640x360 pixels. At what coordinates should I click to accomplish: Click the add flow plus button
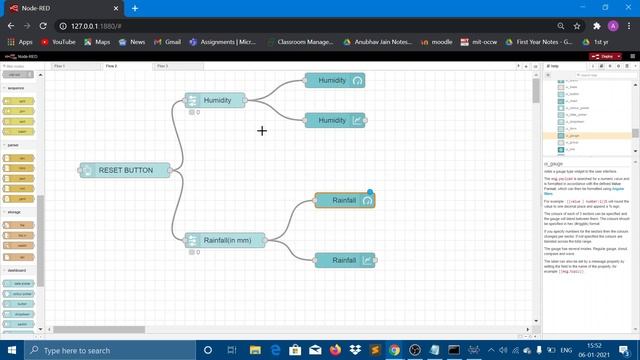click(526, 66)
